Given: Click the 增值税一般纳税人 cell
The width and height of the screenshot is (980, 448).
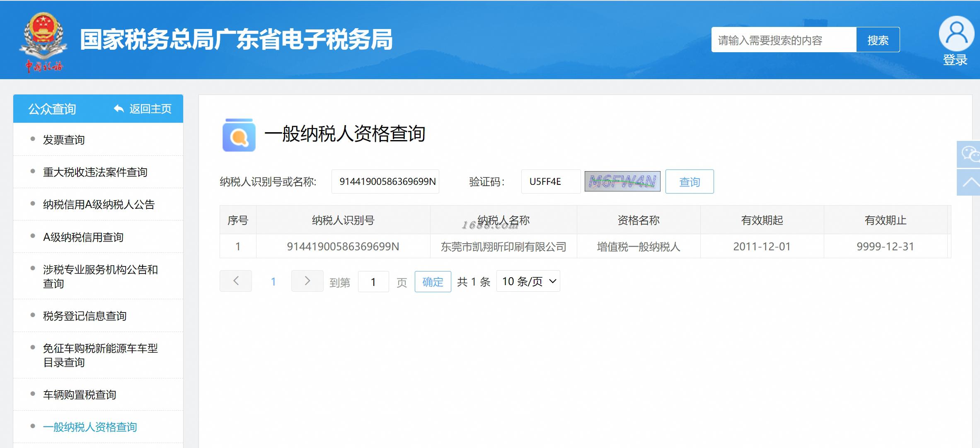Looking at the screenshot, I should (639, 247).
